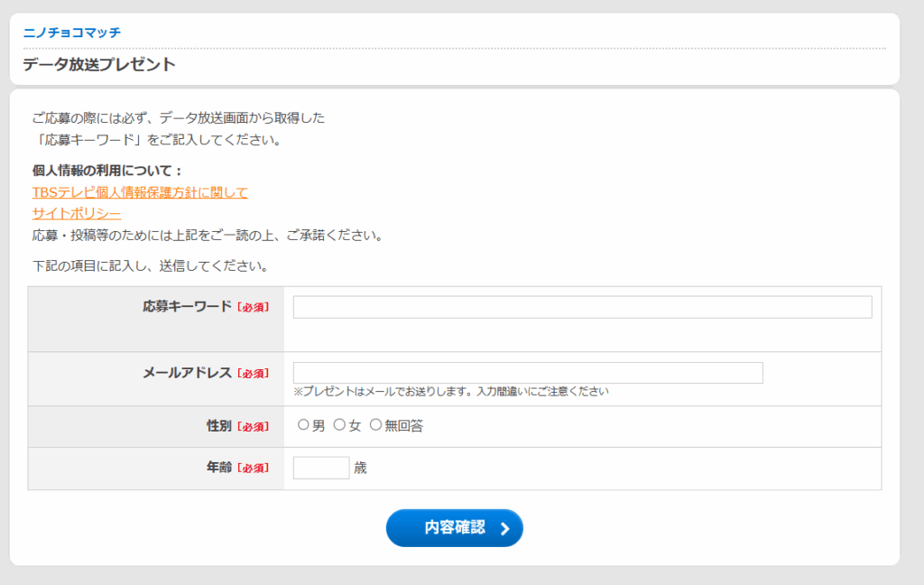Focus the 応募キーワード text field
This screenshot has width=924, height=585.
click(x=582, y=307)
